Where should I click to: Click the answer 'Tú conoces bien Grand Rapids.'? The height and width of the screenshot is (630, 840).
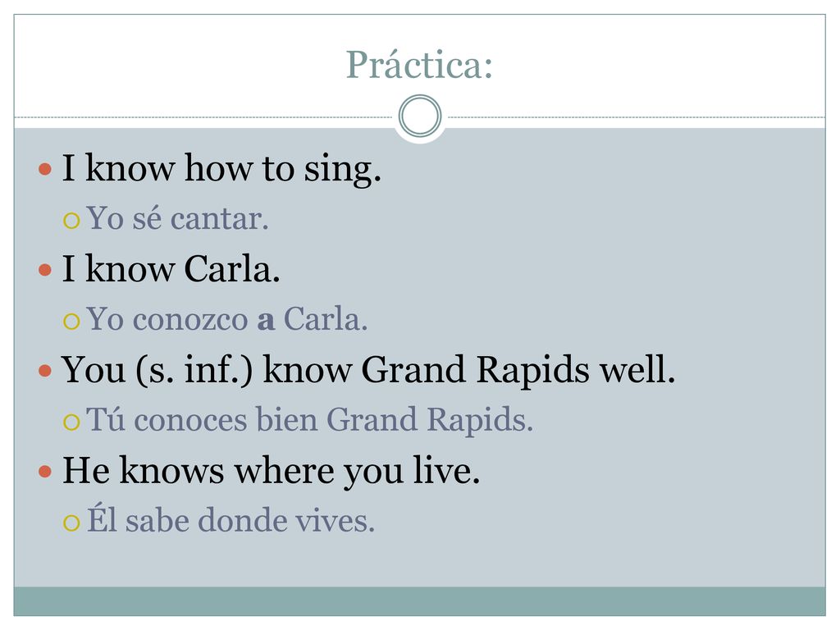pyautogui.click(x=309, y=420)
